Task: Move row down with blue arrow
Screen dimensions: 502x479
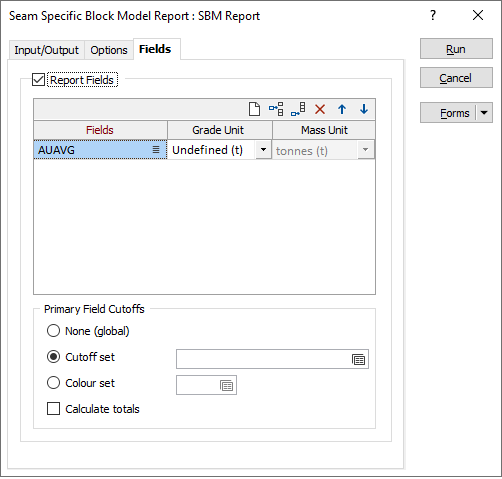Action: click(364, 109)
